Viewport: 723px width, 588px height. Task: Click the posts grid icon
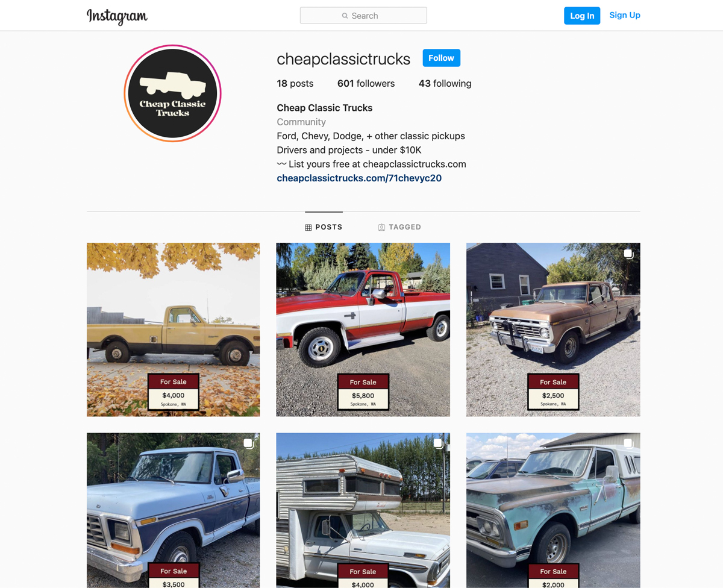[308, 228]
